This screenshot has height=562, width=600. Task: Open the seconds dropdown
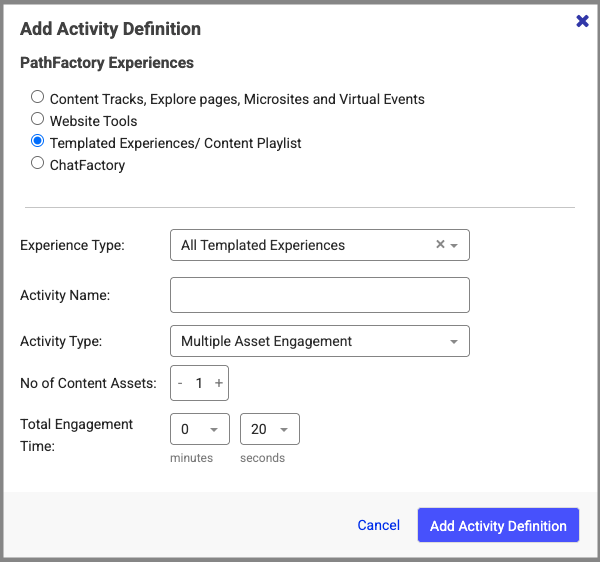click(270, 429)
